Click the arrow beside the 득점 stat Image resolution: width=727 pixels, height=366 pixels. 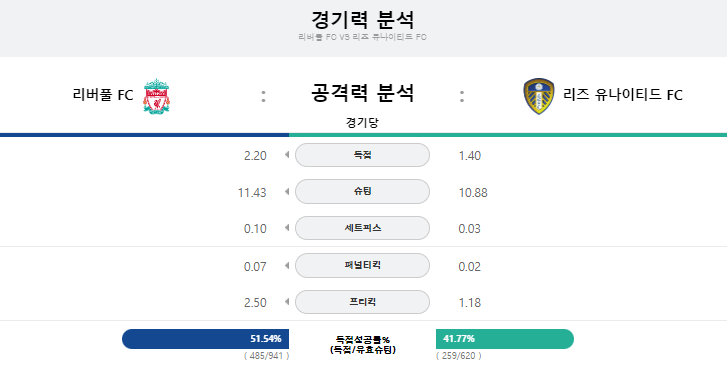[x=287, y=155]
